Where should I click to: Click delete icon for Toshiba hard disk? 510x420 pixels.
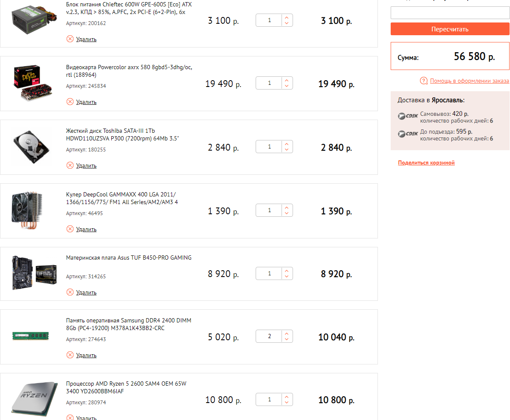coord(70,165)
